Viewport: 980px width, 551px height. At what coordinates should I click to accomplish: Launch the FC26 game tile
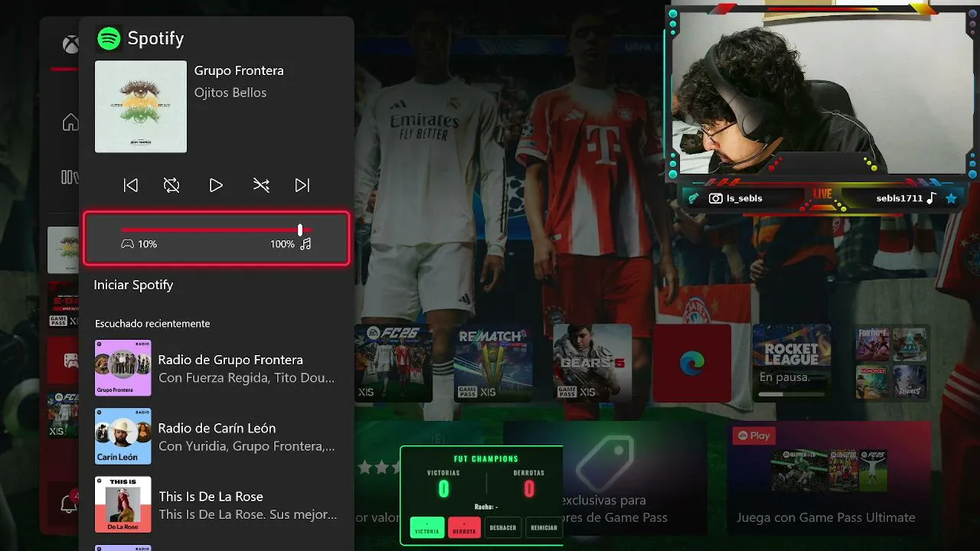click(394, 363)
